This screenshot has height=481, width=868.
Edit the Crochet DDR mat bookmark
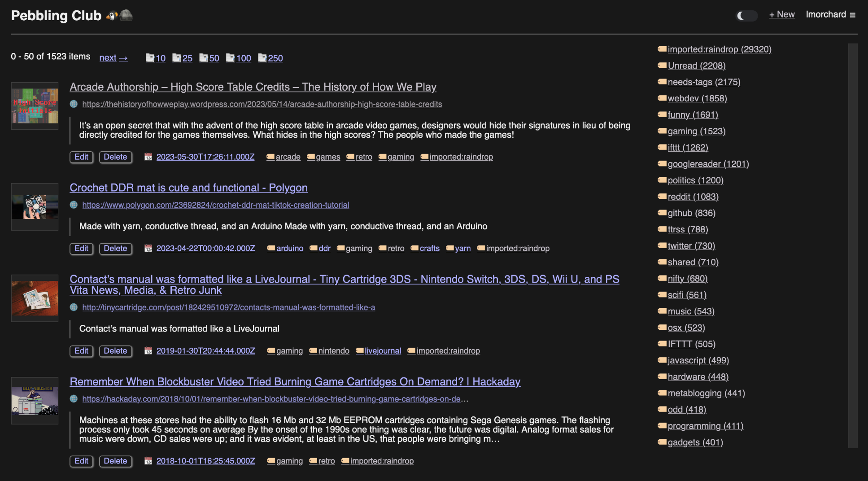pos(81,249)
